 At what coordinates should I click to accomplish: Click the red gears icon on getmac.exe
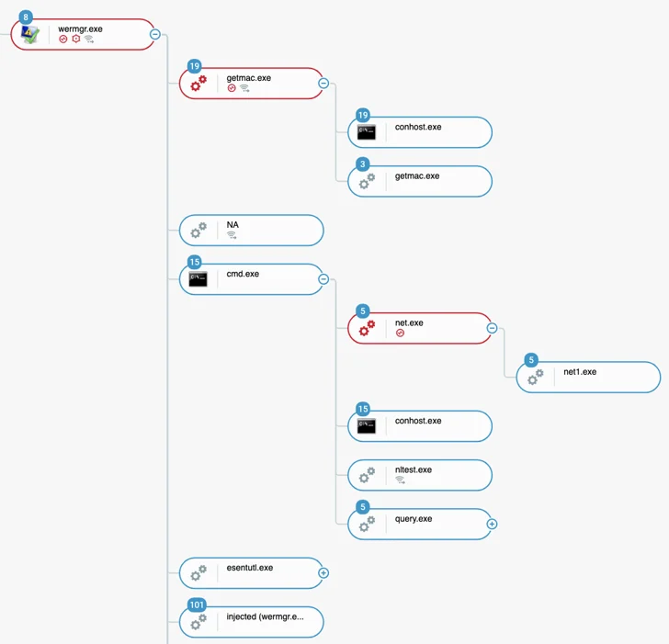(198, 84)
